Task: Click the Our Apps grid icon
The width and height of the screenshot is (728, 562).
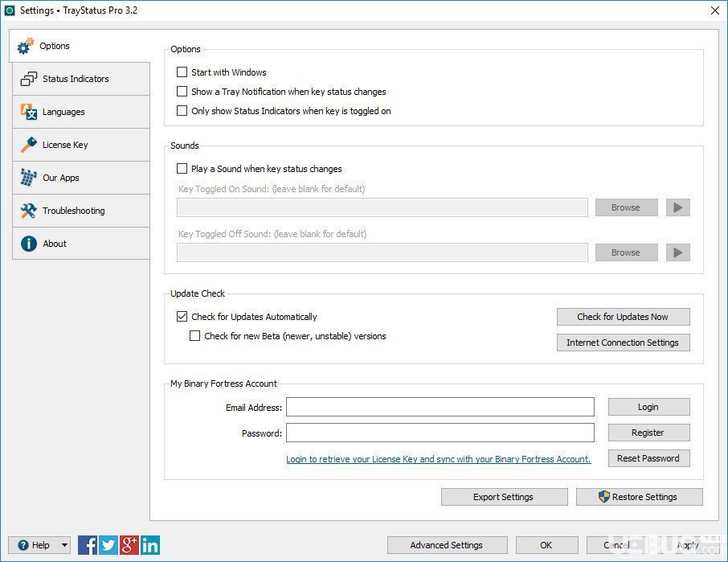Action: 29,178
